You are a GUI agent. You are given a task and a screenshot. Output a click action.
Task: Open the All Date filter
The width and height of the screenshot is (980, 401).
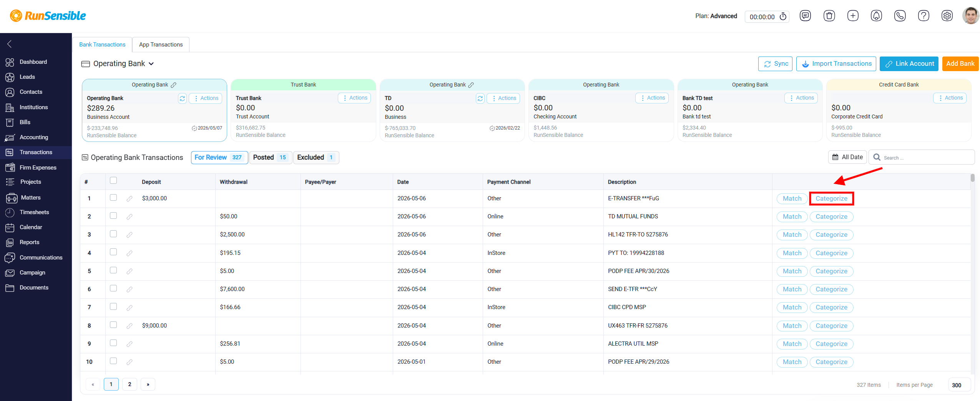847,157
